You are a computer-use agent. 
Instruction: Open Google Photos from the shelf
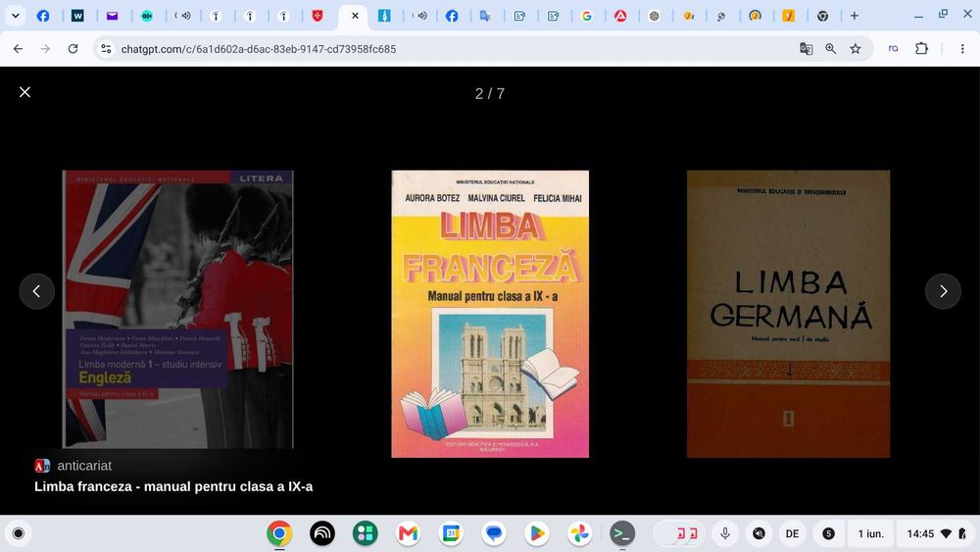[579, 533]
